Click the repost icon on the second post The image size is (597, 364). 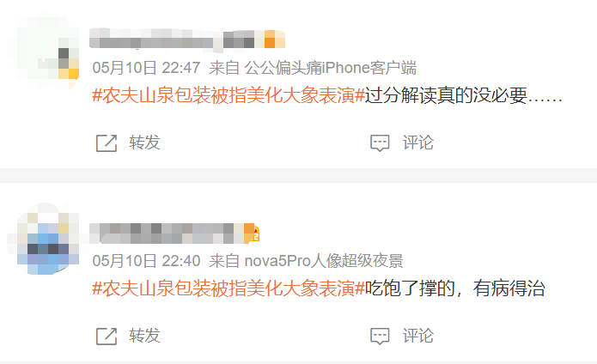[x=107, y=337]
